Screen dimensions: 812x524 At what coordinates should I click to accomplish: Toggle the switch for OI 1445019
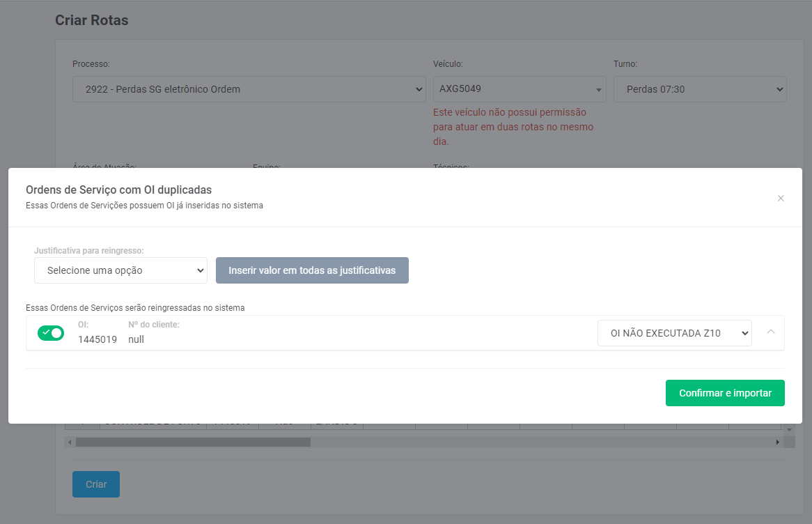(x=51, y=333)
